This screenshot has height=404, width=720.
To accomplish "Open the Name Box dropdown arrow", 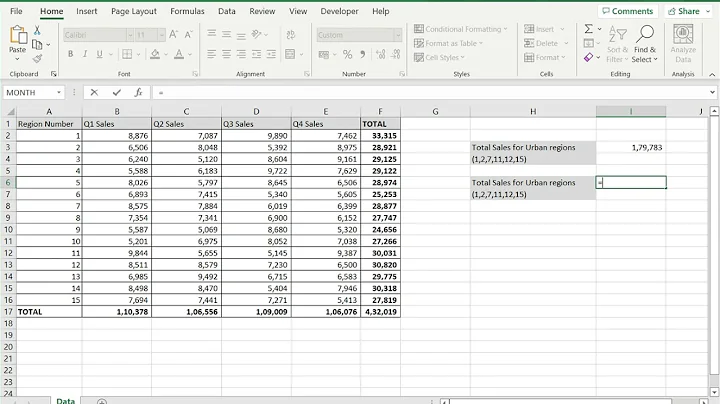I will [x=59, y=92].
